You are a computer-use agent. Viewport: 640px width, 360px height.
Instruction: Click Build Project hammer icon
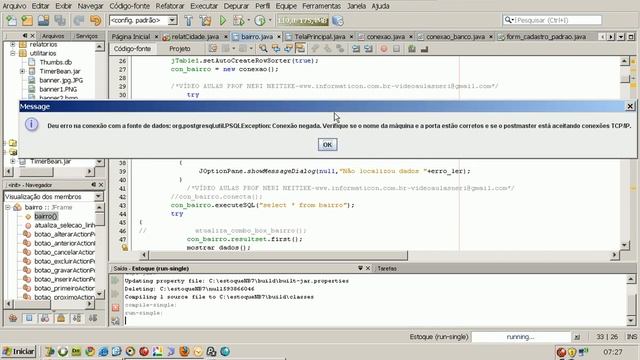(x=189, y=20)
